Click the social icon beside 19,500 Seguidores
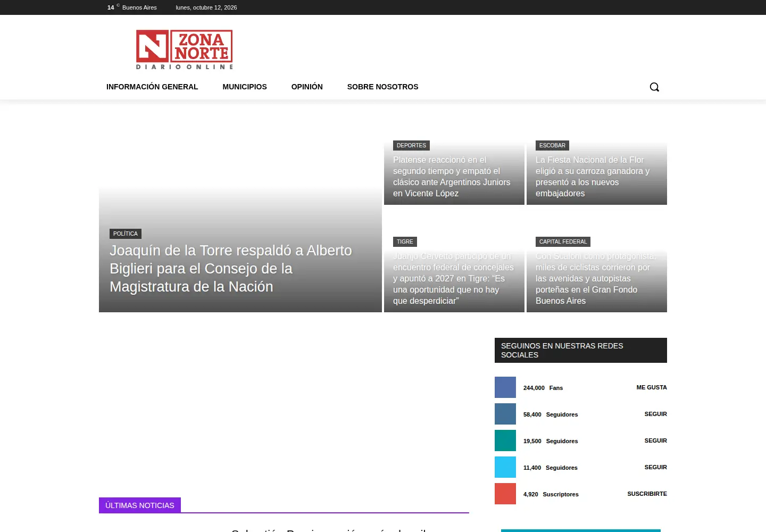This screenshot has width=766, height=532. 505,440
